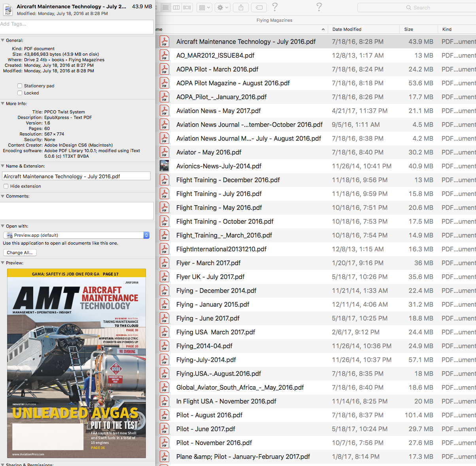Collapse the Preview section
The height and width of the screenshot is (466, 476).
3,263
